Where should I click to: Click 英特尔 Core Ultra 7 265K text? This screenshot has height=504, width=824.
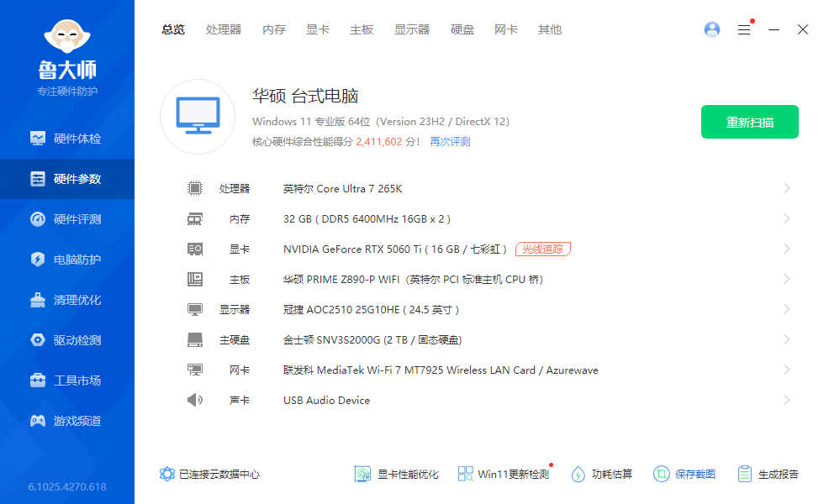[x=343, y=188]
